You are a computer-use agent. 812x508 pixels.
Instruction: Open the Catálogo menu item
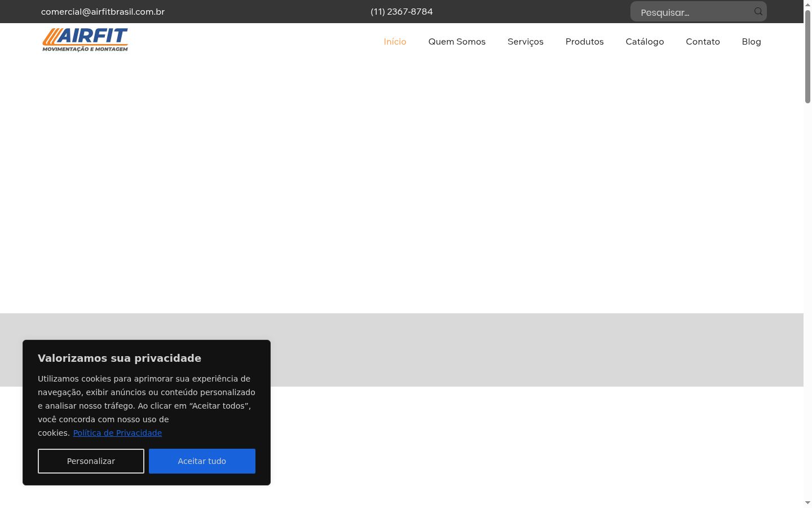645,42
